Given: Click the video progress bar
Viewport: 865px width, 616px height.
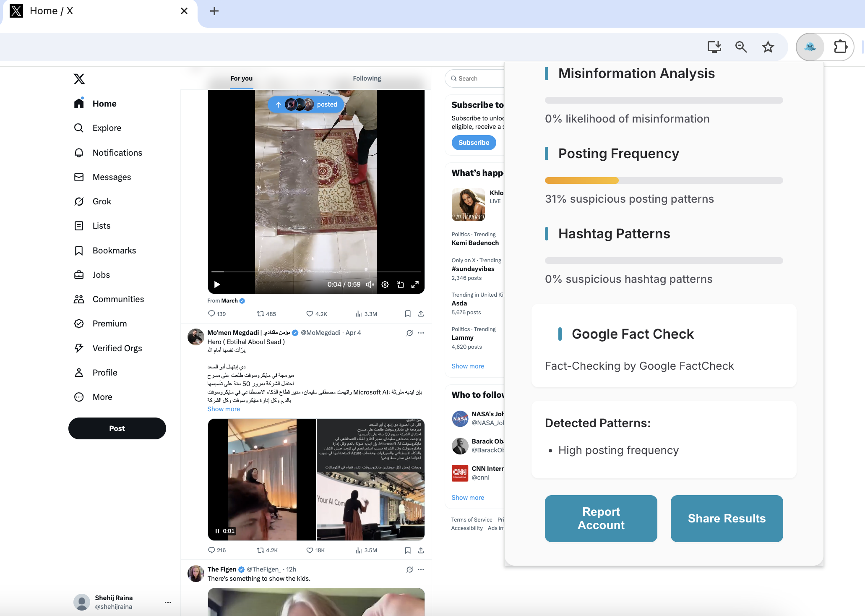Looking at the screenshot, I should (x=316, y=272).
